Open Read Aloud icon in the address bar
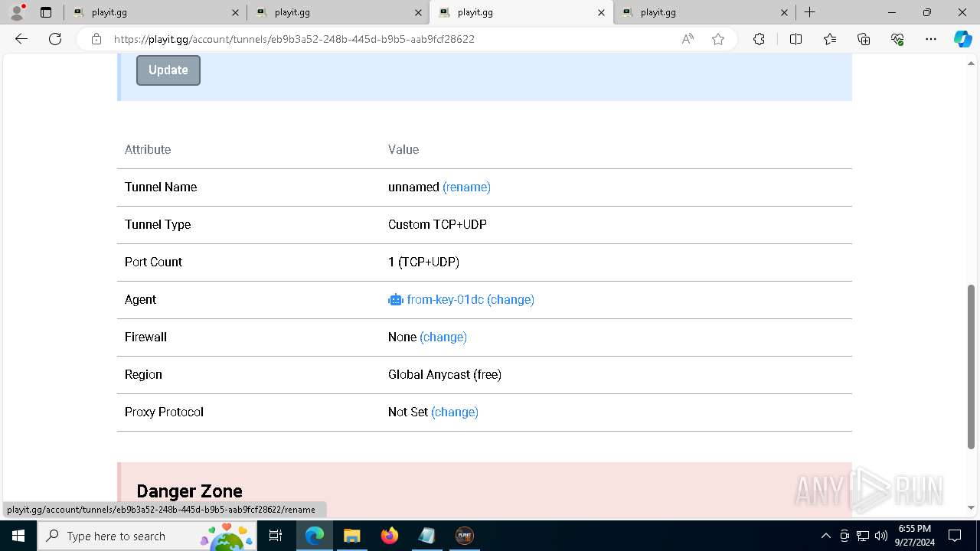The image size is (980, 551). (688, 39)
